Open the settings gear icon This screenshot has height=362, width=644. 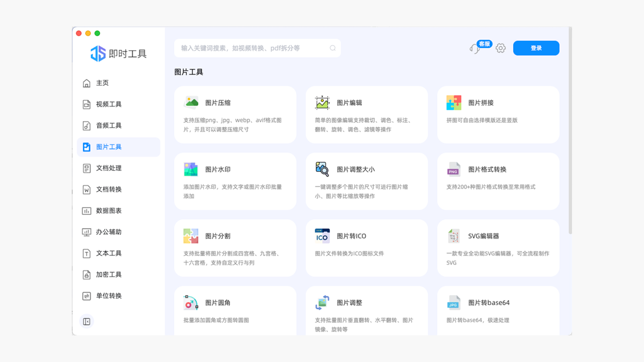coord(500,48)
